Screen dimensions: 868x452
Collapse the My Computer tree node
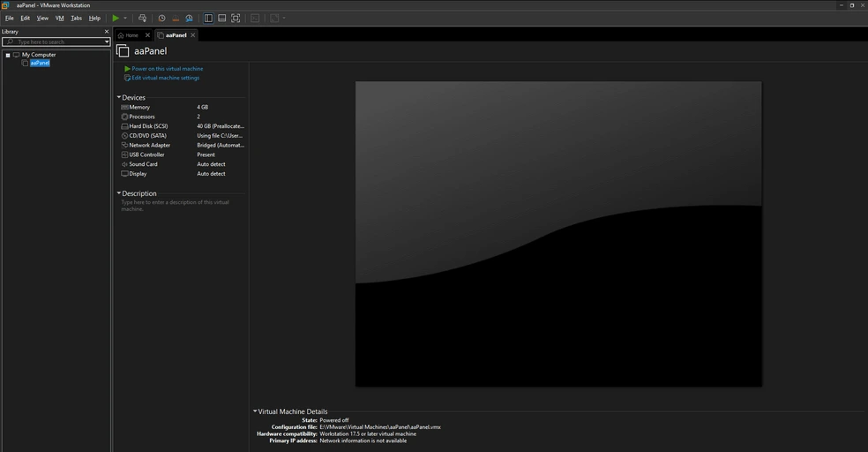[x=8, y=55]
